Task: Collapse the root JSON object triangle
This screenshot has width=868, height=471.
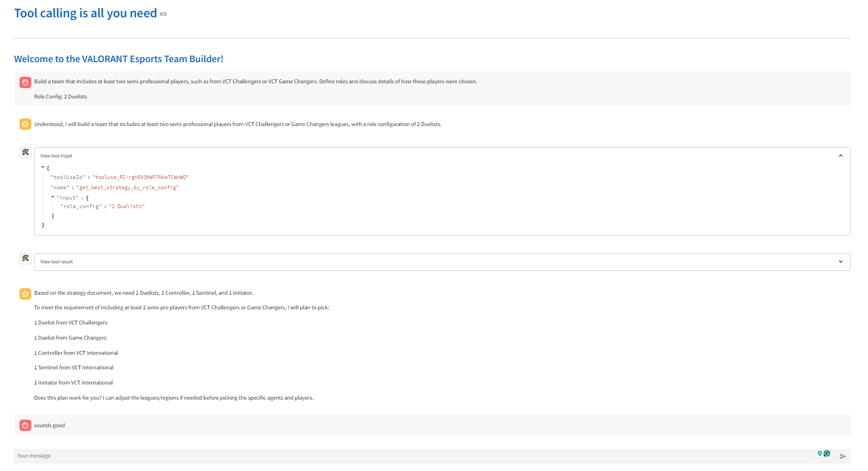Action: click(x=43, y=168)
